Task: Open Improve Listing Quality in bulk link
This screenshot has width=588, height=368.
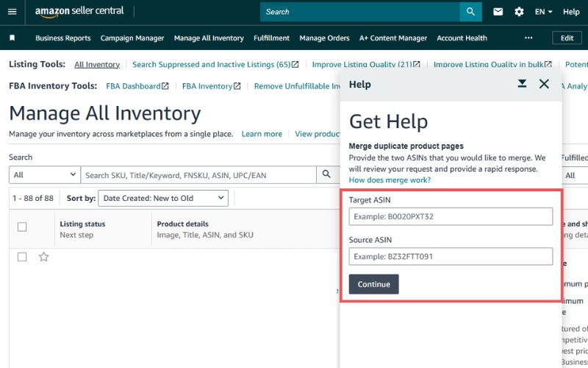Action: pos(492,65)
